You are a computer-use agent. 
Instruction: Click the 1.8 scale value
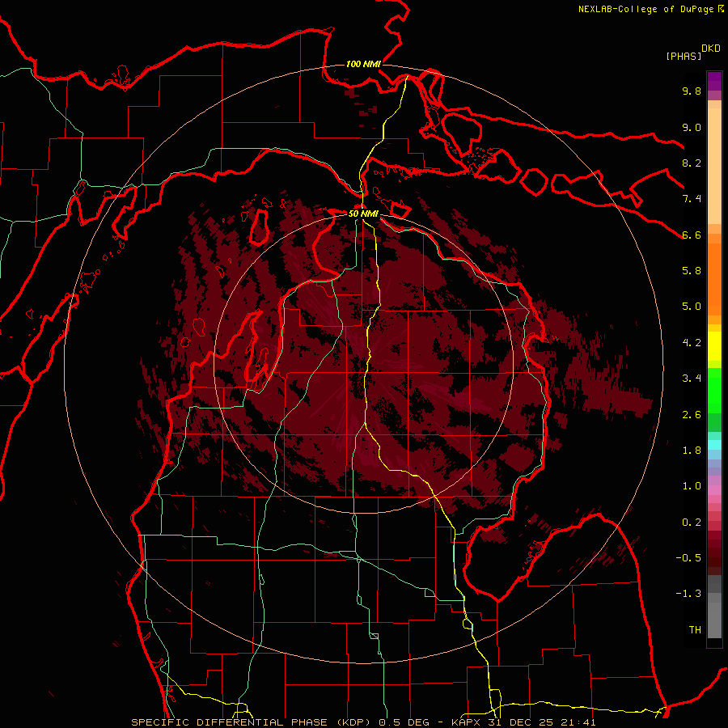coord(692,451)
